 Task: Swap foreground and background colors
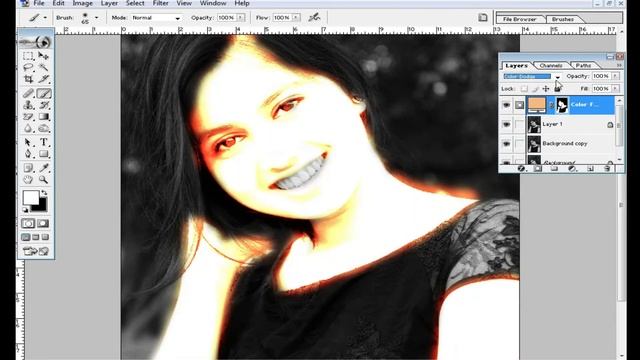44,192
